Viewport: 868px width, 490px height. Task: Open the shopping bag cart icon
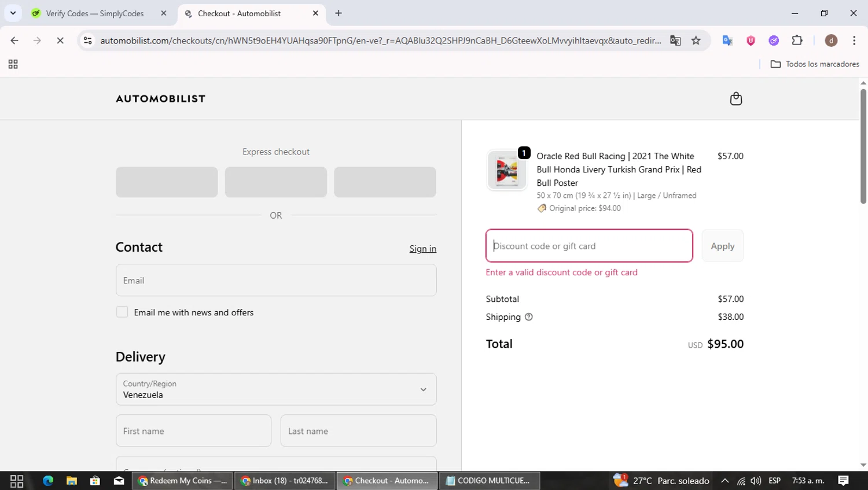[x=735, y=98]
